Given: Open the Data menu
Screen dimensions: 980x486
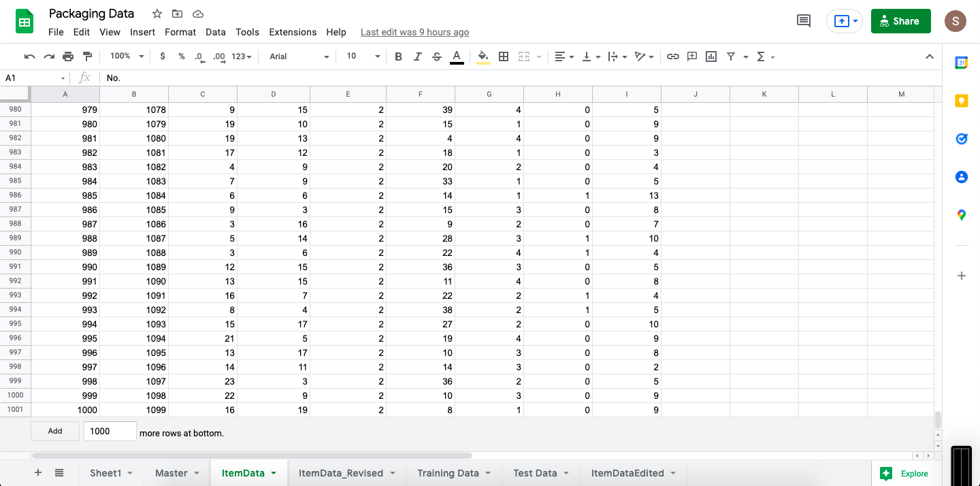Looking at the screenshot, I should (216, 32).
